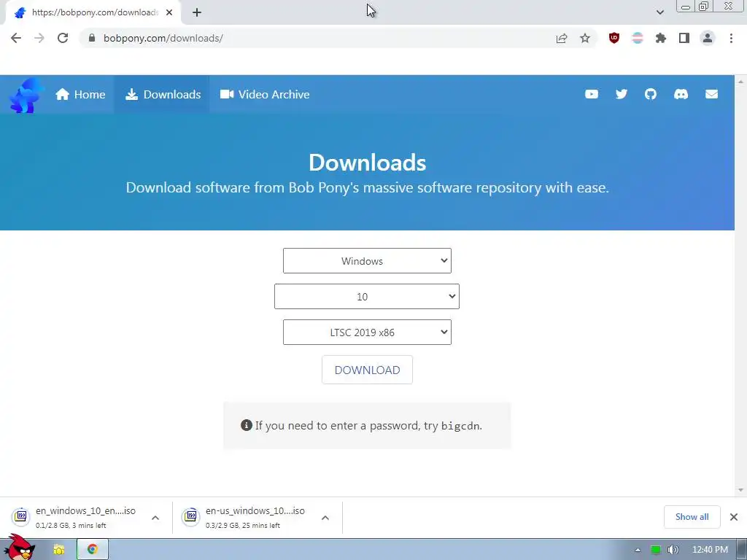Viewport: 747px width, 560px height.
Task: Click the '0.1/2.8 GB, 3 mins left' status
Action: point(71,525)
